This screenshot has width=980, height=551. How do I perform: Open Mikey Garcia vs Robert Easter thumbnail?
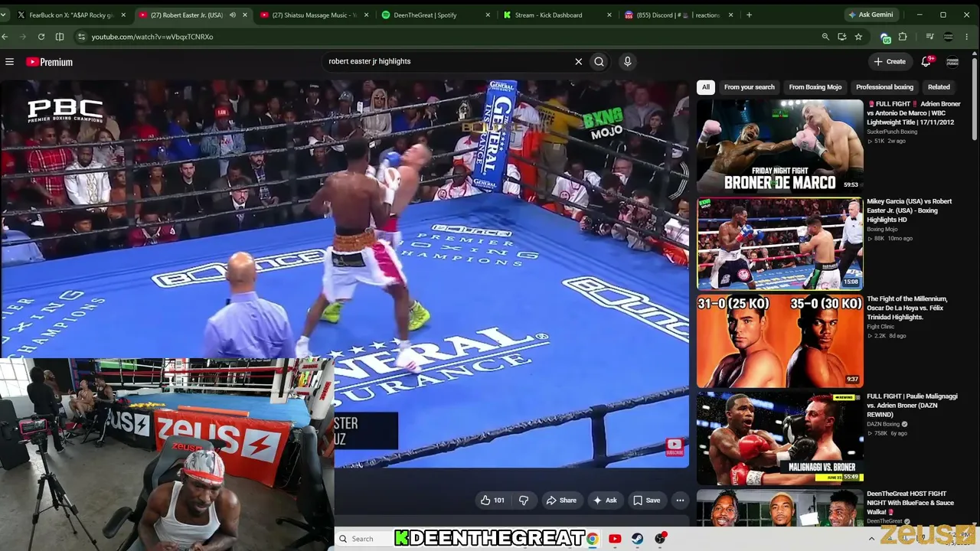[x=779, y=243]
